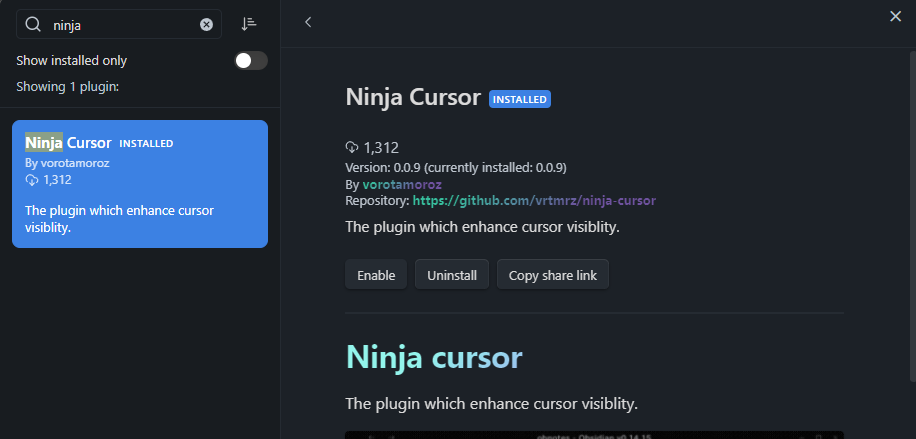Select Ninja Cursor title in results list
Screen dimensions: 916x439
tap(68, 142)
